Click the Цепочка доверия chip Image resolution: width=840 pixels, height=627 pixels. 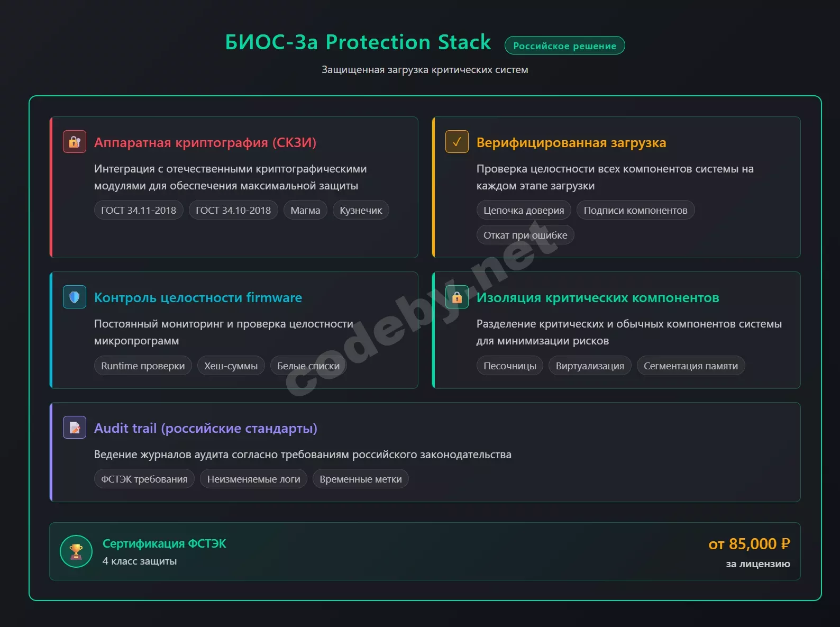[x=524, y=210]
